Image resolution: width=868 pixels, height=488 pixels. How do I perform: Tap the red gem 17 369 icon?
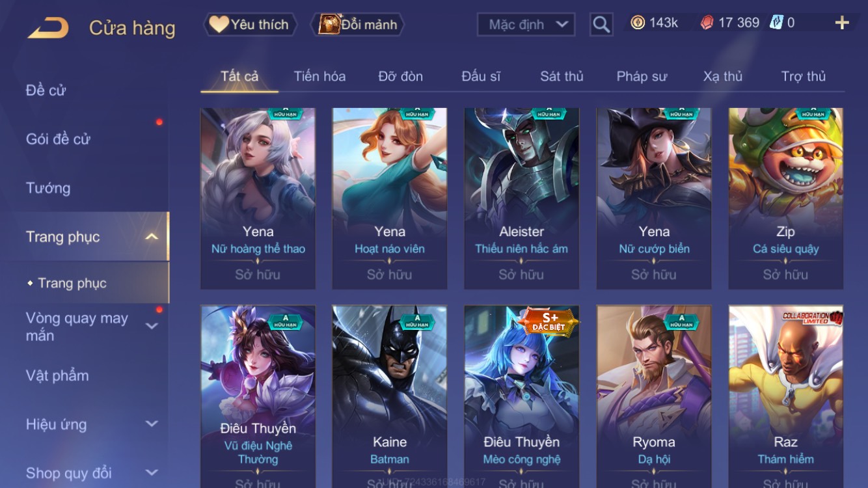[x=707, y=23]
